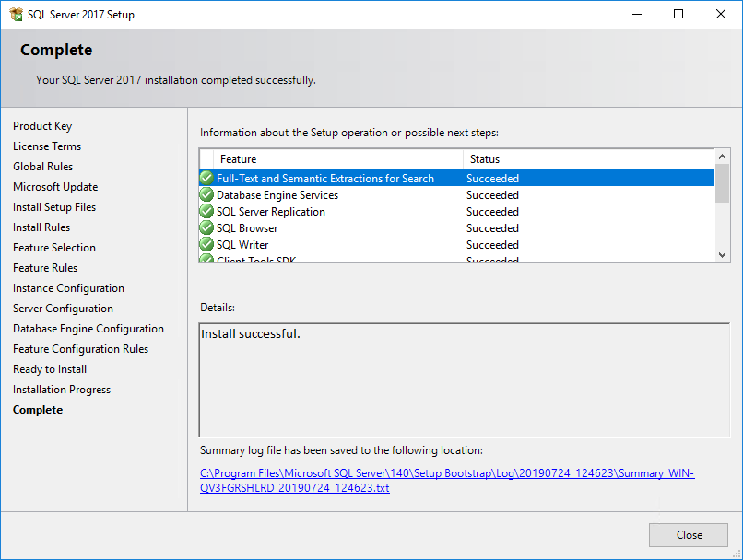Click the feature list scrollbar thumb

pos(722,183)
